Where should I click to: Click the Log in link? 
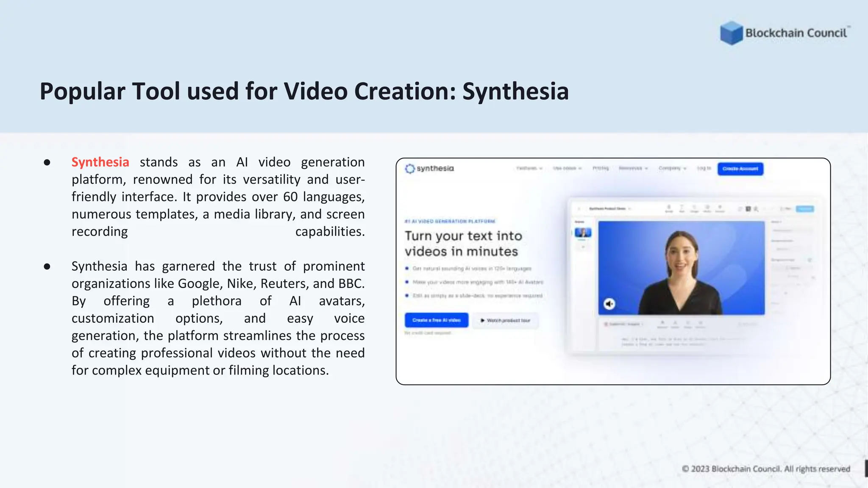704,168
